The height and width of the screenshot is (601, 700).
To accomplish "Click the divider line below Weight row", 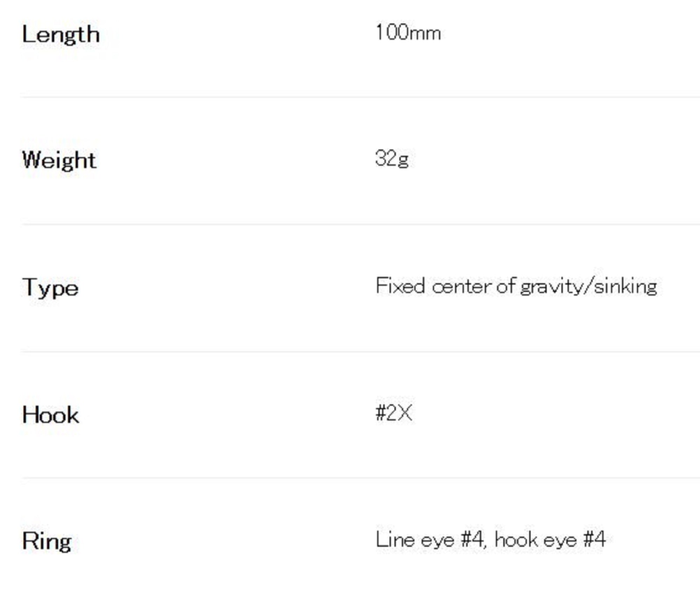I will 360,224.
